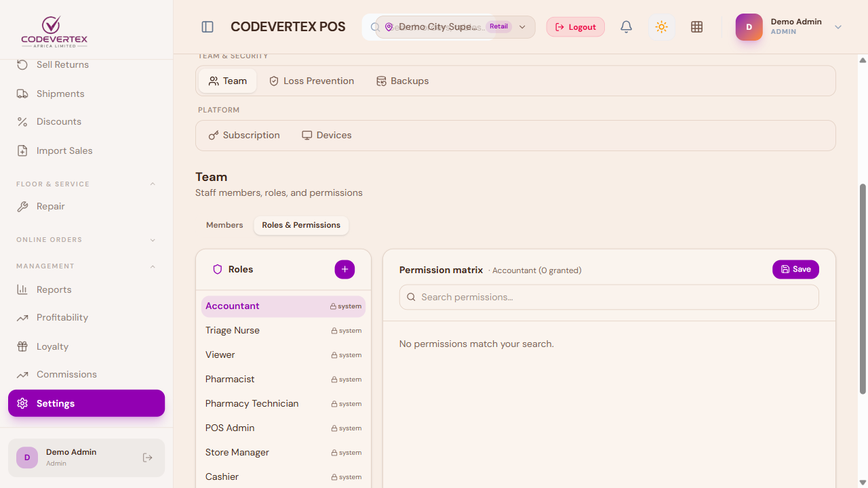Image resolution: width=868 pixels, height=488 pixels.
Task: Click the page vertical scrollbar thumb
Action: click(x=863, y=288)
